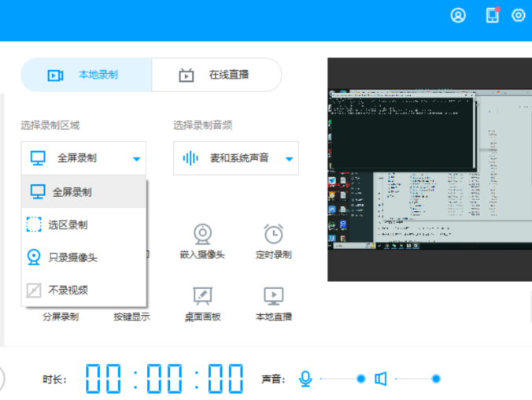The width and height of the screenshot is (532, 400).
Task: Click the 选择录制音频 heading text
Action: 203,125
